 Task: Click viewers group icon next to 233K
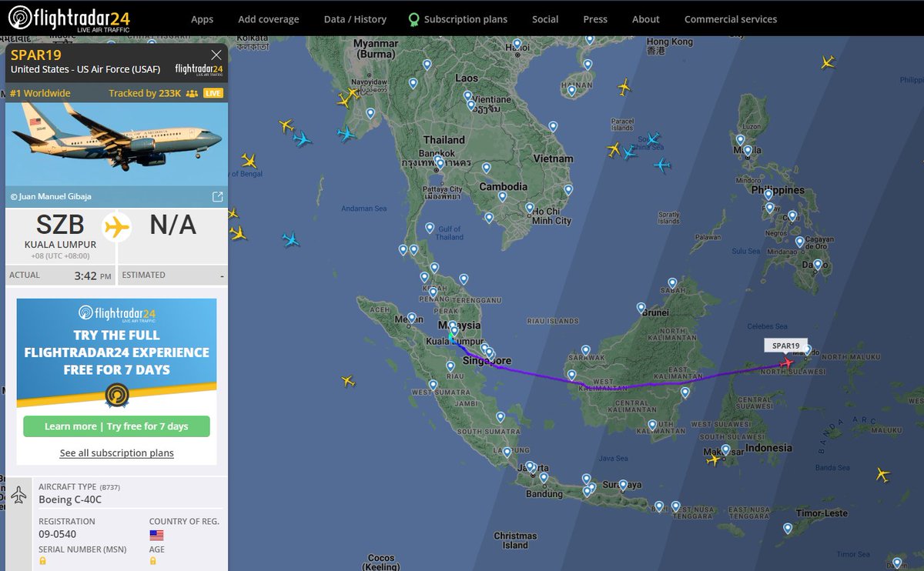(192, 93)
